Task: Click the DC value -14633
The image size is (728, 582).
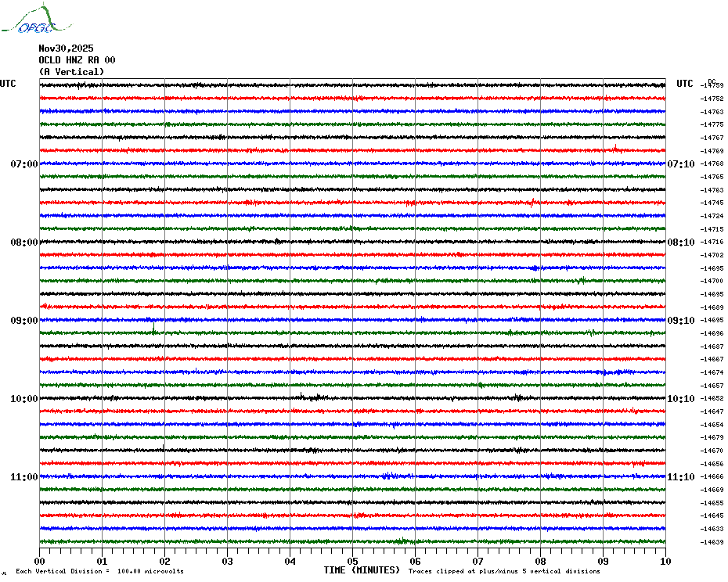Action: pos(712,529)
